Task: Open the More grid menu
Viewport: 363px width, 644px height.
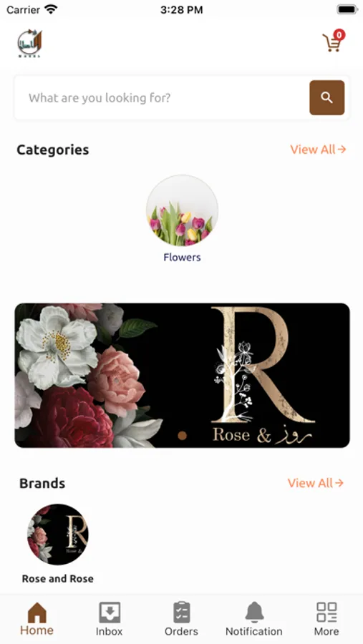Action: tap(326, 619)
